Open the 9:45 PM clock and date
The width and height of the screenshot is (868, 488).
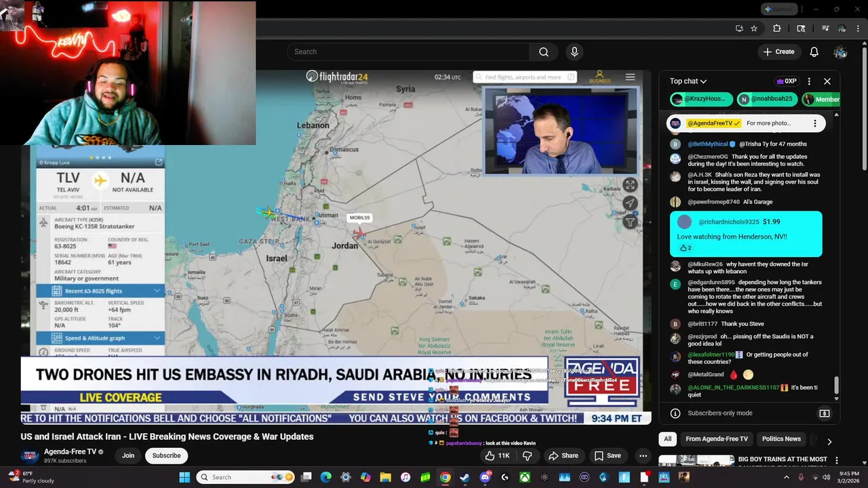pos(849,477)
